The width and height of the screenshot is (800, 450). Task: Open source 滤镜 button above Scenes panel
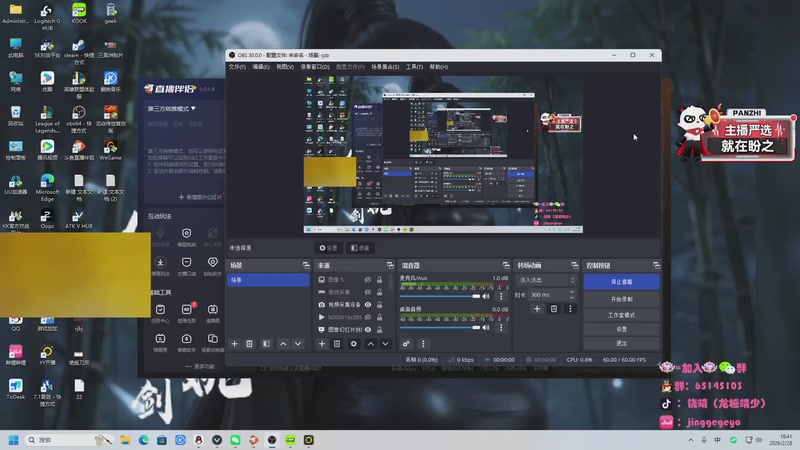coord(360,248)
